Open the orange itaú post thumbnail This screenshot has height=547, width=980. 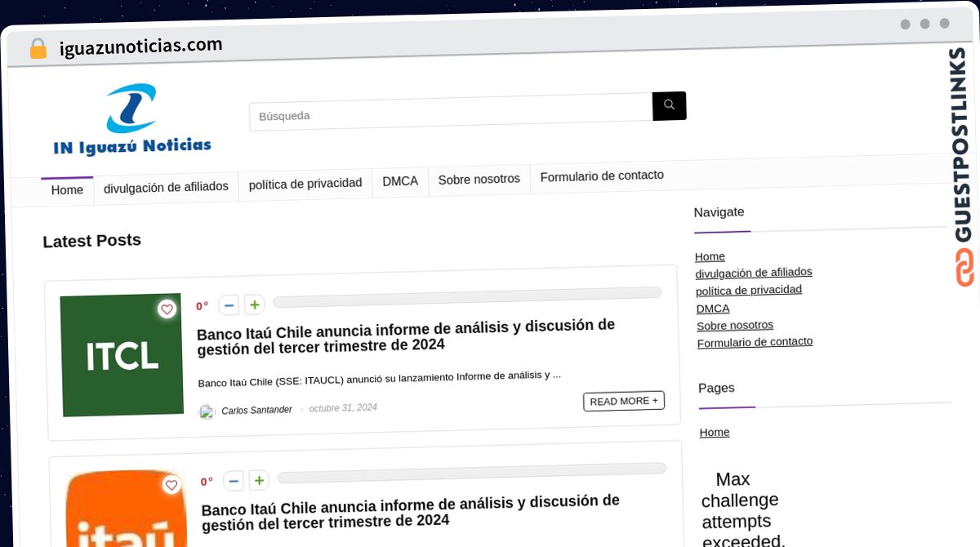click(x=126, y=509)
